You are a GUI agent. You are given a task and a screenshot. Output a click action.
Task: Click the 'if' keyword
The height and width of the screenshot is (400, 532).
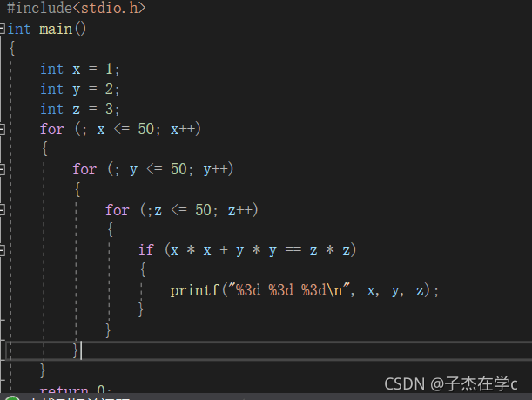146,250
